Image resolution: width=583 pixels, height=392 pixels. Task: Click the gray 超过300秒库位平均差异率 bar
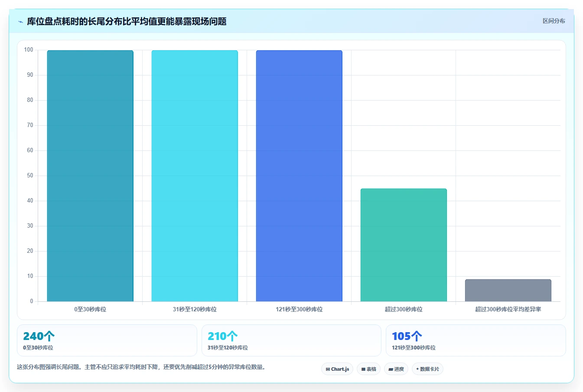(x=508, y=291)
